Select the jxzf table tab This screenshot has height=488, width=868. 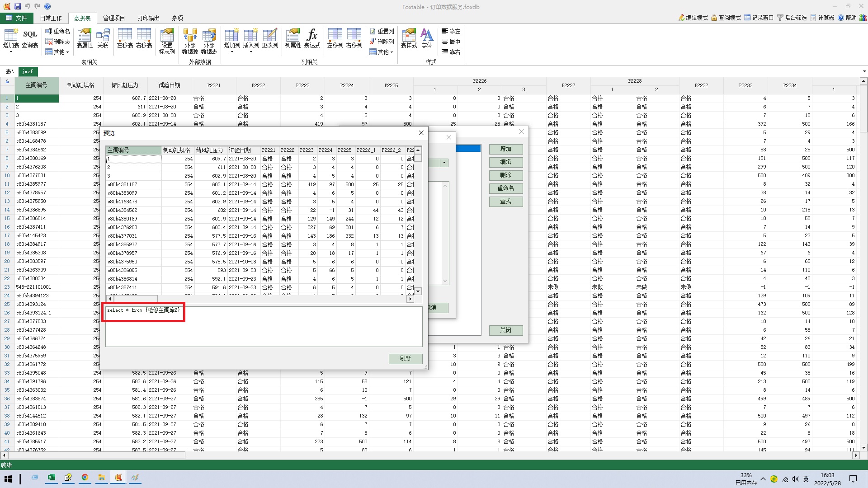point(28,71)
